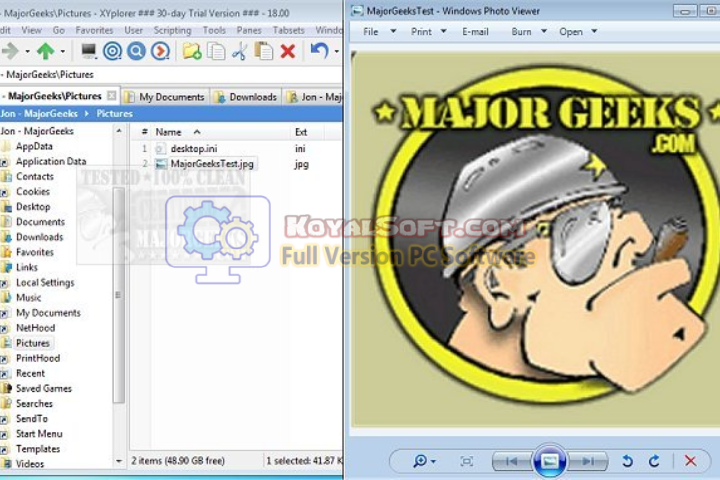Rotate image counterclockwise in Photo Viewer
This screenshot has width=720, height=480.
click(x=627, y=461)
